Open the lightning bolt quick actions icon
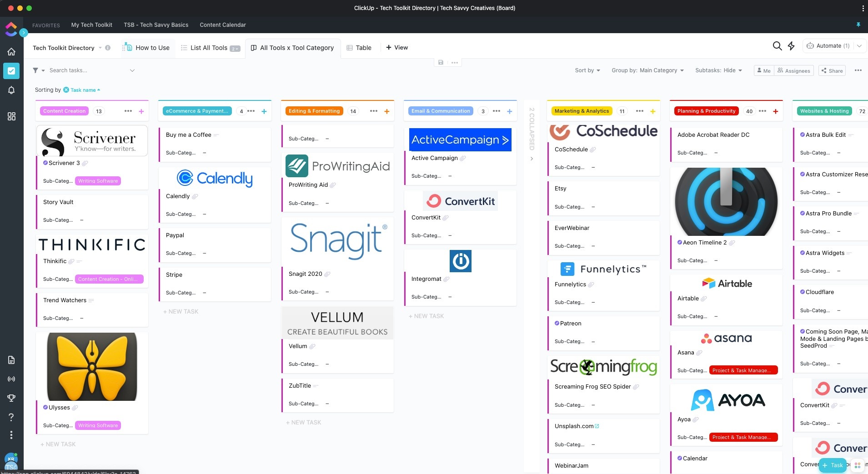The height and width of the screenshot is (474, 868). click(x=791, y=46)
